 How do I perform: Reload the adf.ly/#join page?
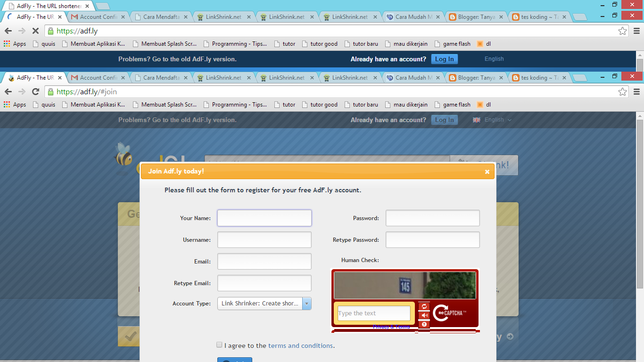[x=35, y=91]
